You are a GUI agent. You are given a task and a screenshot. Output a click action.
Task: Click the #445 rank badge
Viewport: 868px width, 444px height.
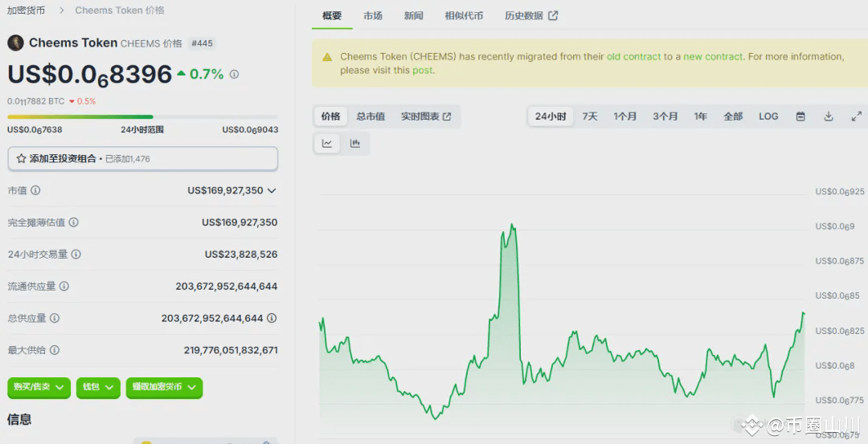coord(202,43)
